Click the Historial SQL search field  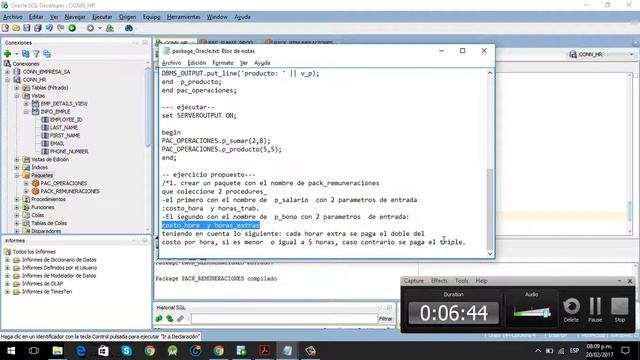[284, 318]
